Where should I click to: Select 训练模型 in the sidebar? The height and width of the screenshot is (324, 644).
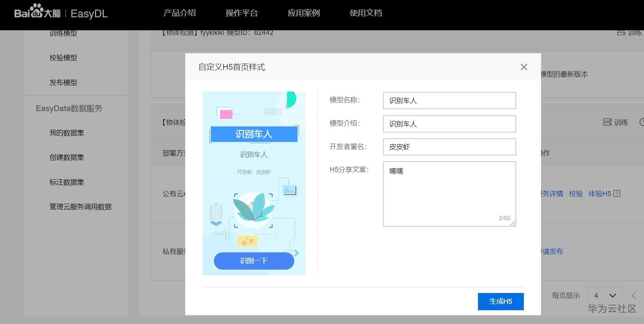click(x=63, y=33)
